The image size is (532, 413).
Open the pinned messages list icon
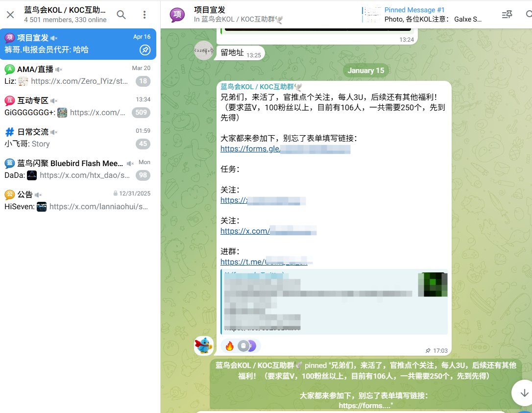point(507,14)
